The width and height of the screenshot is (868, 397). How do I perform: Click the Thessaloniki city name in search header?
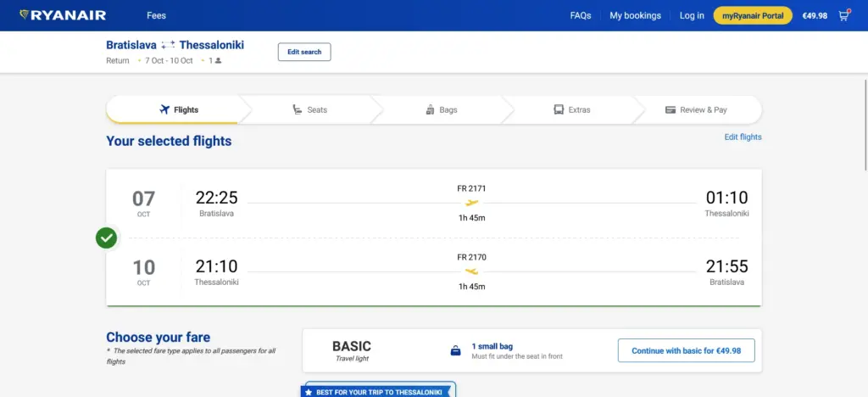pos(211,46)
